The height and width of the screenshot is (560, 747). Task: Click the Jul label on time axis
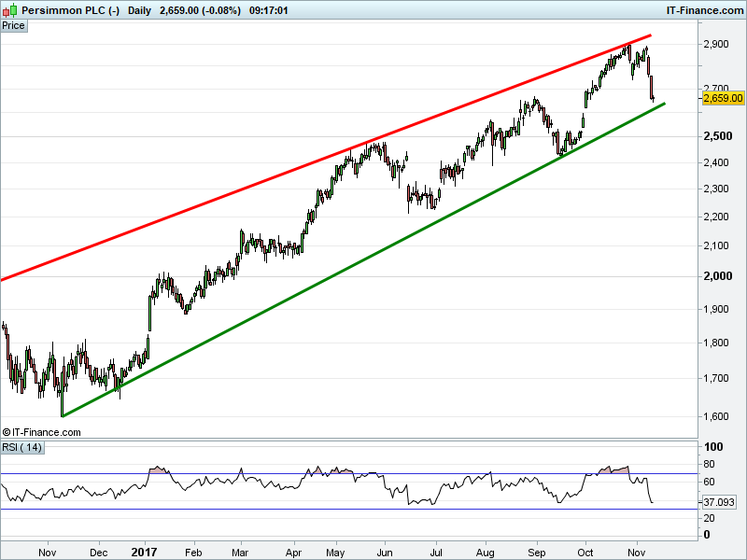(x=436, y=553)
